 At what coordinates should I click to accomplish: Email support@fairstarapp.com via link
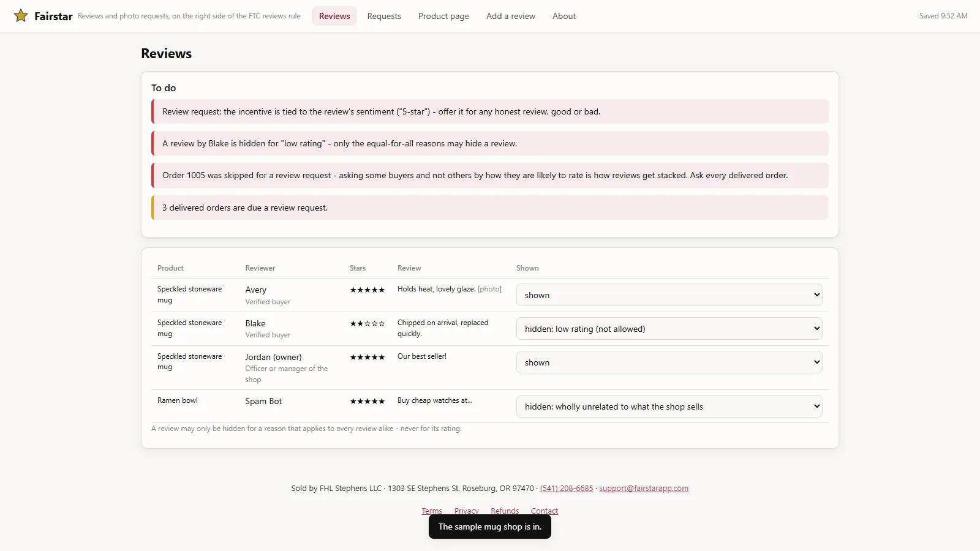click(x=644, y=488)
